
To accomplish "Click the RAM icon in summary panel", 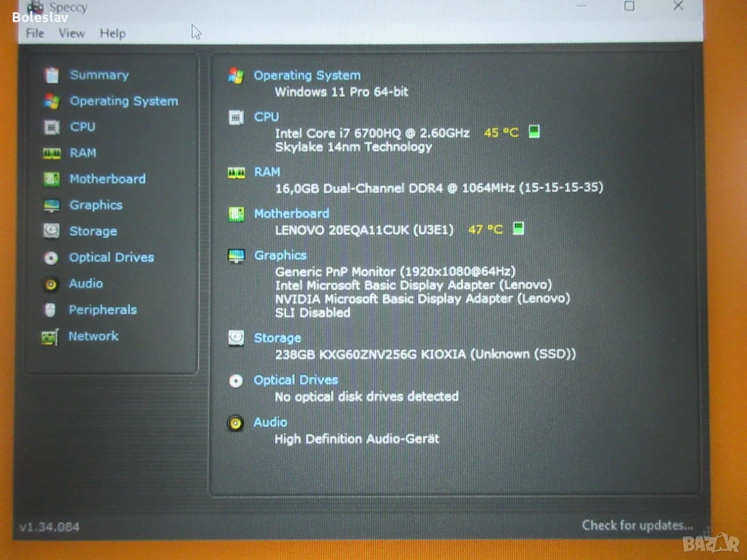I will click(x=236, y=173).
